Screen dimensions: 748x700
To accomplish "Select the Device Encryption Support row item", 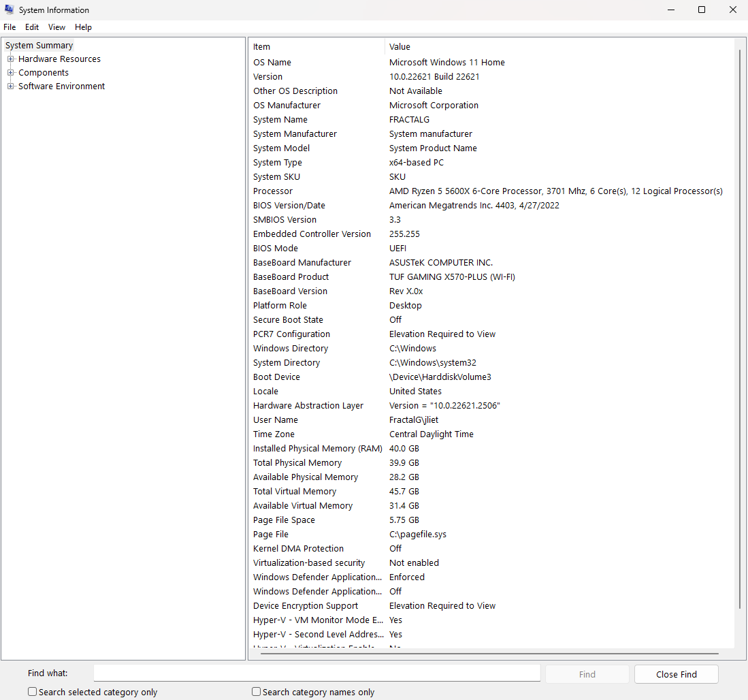I will pyautogui.click(x=306, y=606).
